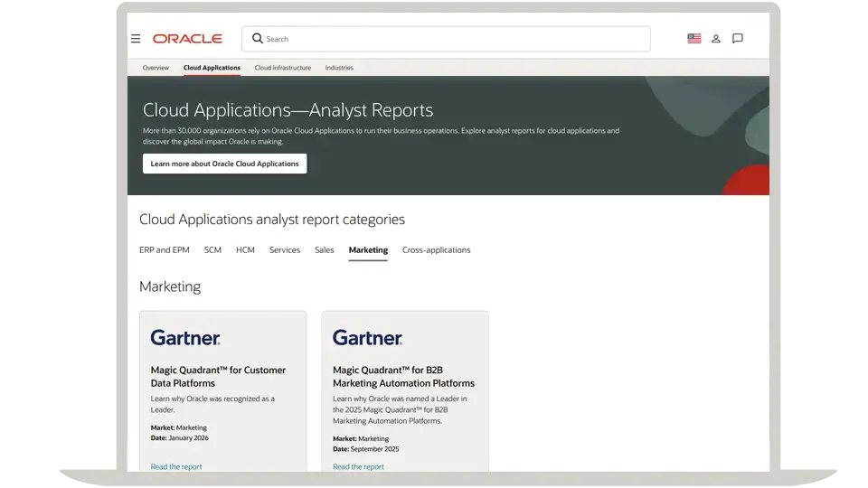Click the Oracle logo
The height and width of the screenshot is (488, 868).
188,39
